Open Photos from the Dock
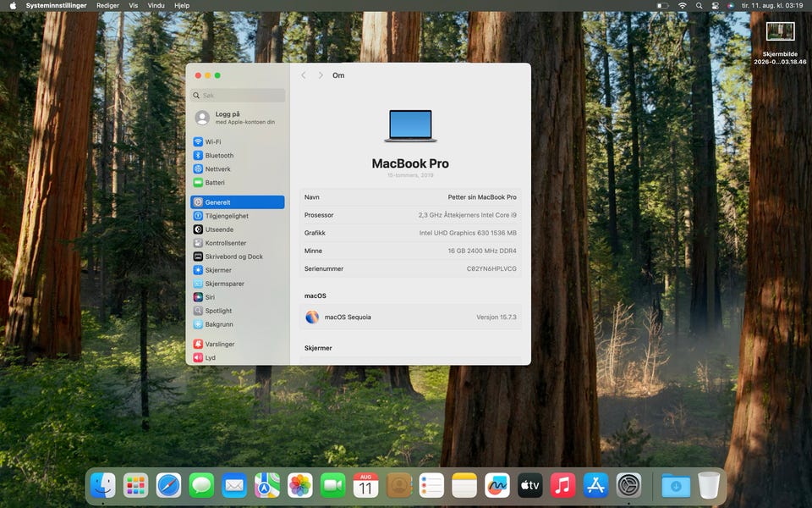The width and height of the screenshot is (812, 508). click(299, 486)
